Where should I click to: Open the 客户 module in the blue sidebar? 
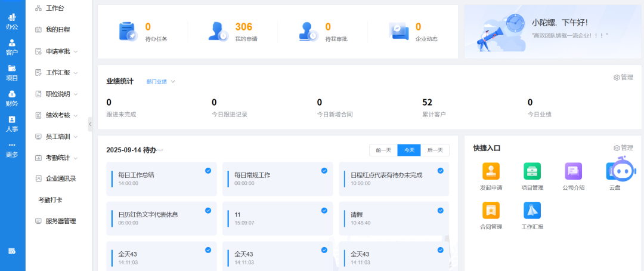pyautogui.click(x=12, y=47)
